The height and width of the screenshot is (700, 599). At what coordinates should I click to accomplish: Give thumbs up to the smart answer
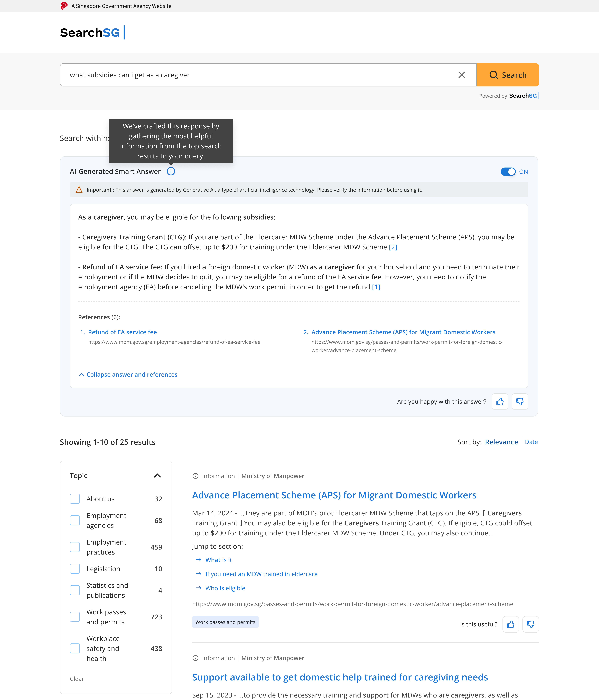(x=500, y=401)
